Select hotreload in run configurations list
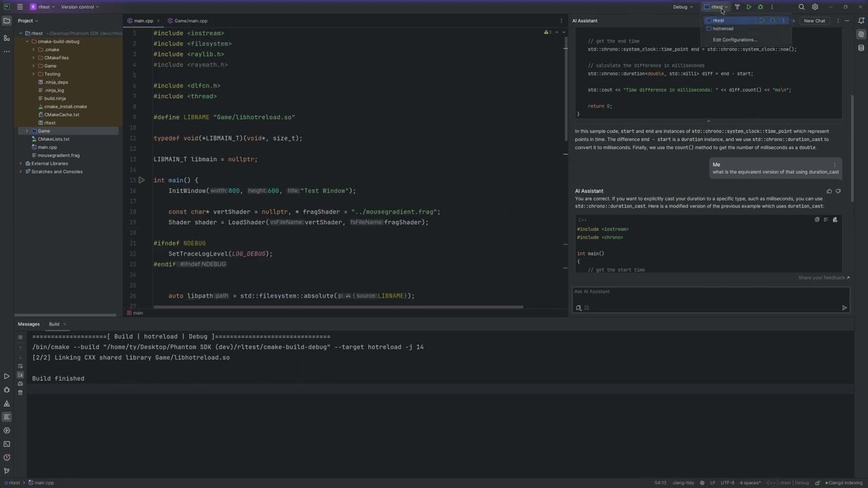The width and height of the screenshot is (868, 488). coord(723,28)
